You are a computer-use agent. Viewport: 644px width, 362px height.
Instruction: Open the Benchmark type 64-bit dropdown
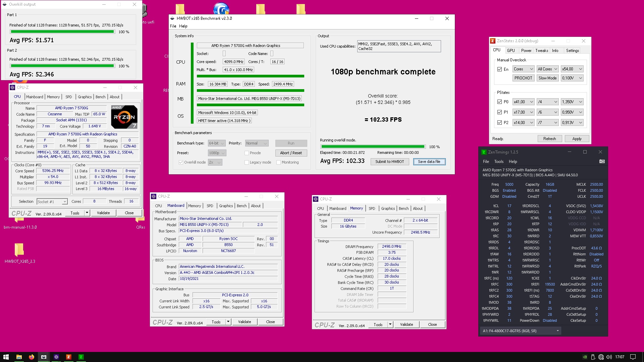[216, 143]
